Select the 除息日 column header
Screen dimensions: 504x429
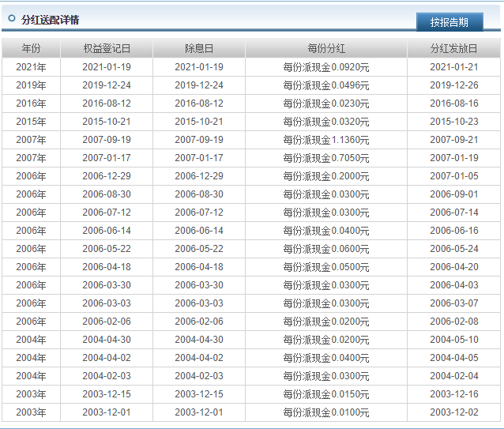[x=199, y=48]
